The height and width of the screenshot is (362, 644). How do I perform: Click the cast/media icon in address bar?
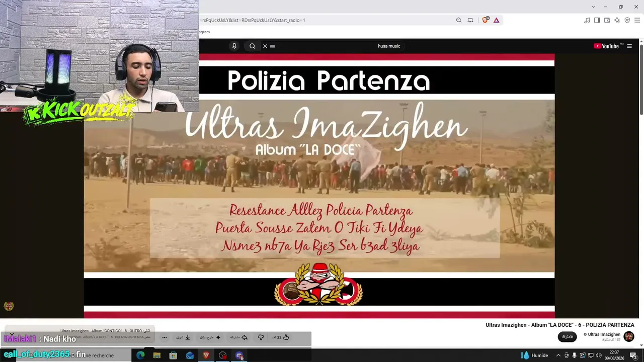coord(470,20)
